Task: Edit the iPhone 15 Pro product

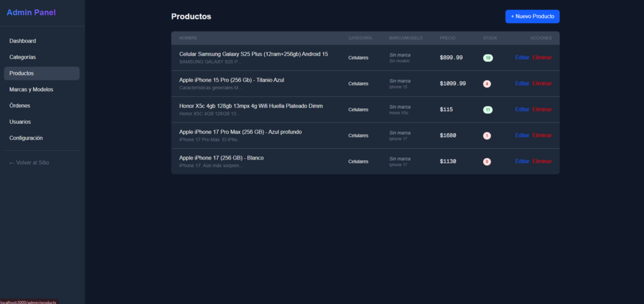Action: (522, 84)
